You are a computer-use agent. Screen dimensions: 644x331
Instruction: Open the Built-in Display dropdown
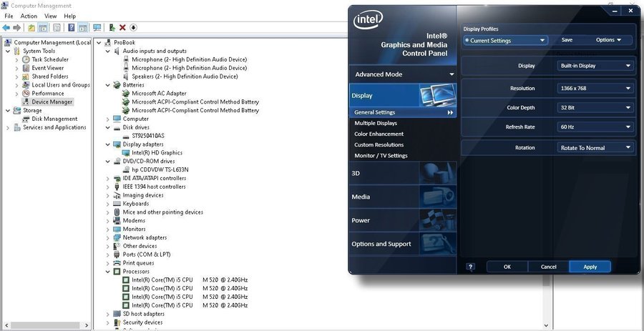coord(595,66)
